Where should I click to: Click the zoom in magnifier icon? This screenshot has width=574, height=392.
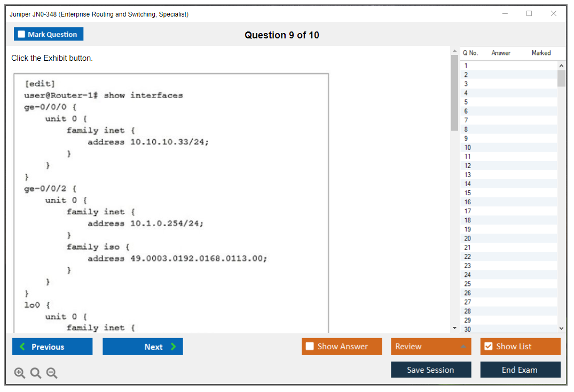coord(20,373)
